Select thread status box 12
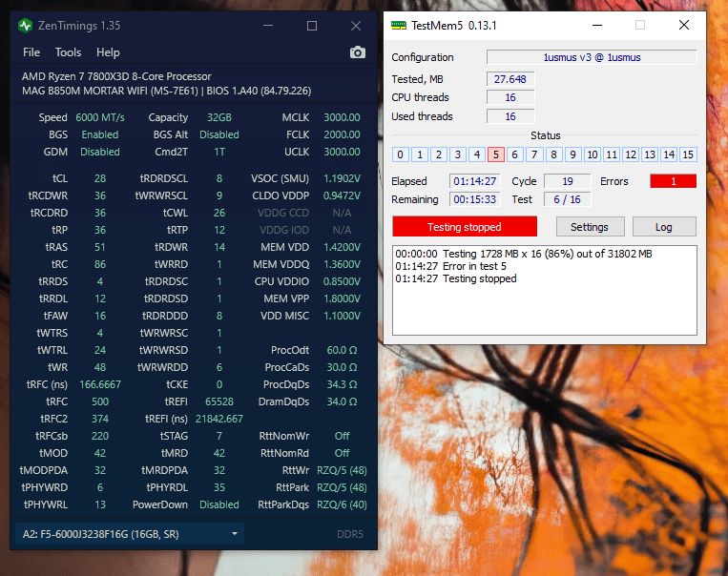 coord(631,154)
